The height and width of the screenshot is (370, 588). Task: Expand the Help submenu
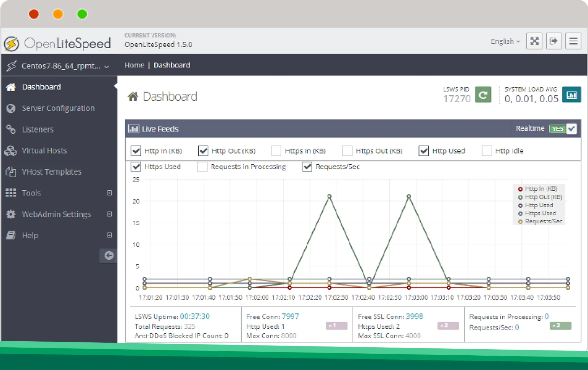point(109,235)
